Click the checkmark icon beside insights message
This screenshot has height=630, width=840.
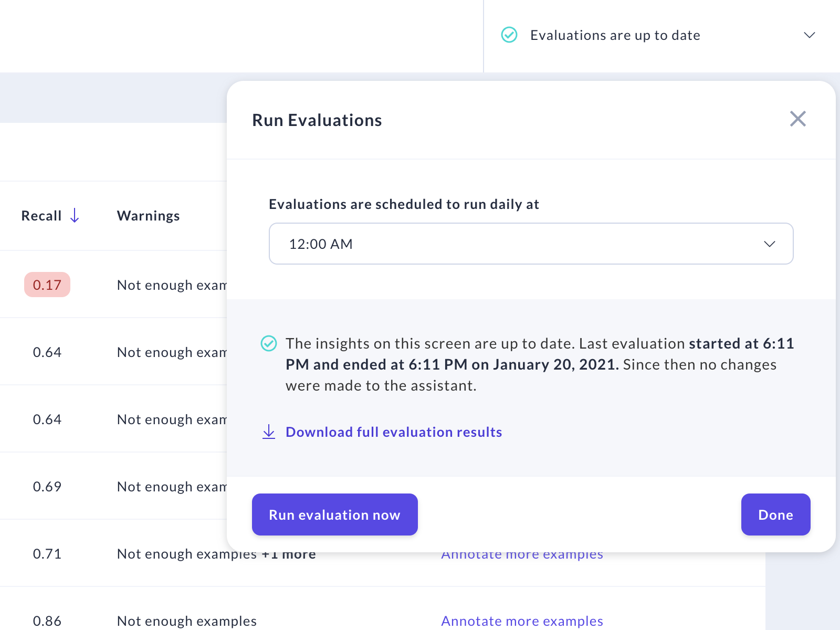pyautogui.click(x=269, y=344)
